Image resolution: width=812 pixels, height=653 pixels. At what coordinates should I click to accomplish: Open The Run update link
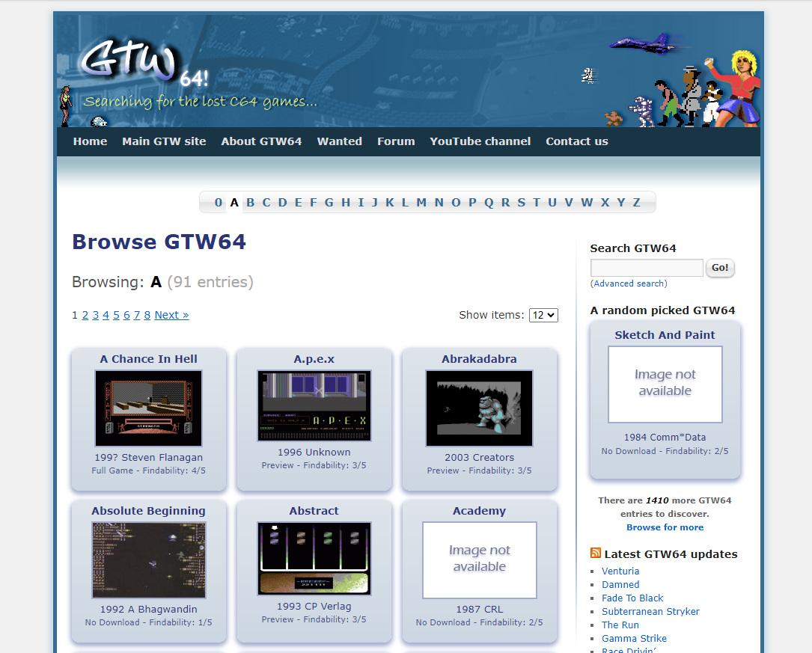[x=620, y=625]
